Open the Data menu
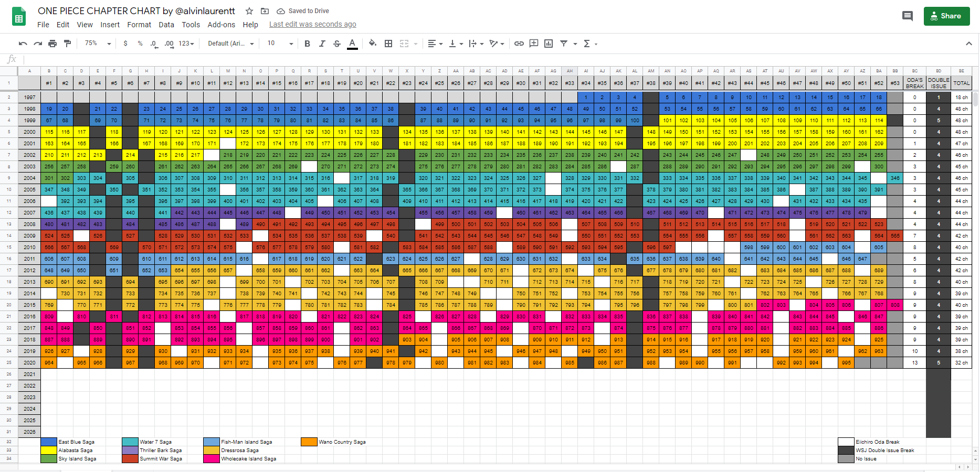Image resolution: width=980 pixels, height=472 pixels. click(166, 25)
